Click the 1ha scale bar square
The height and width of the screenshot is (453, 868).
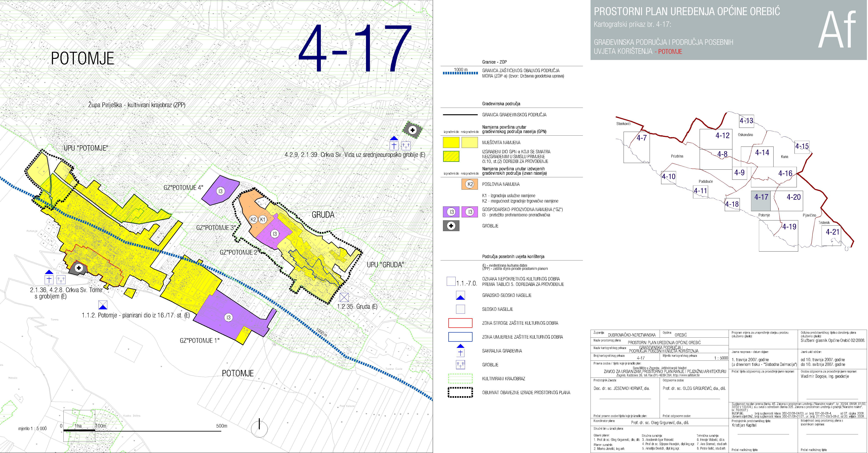79,425
